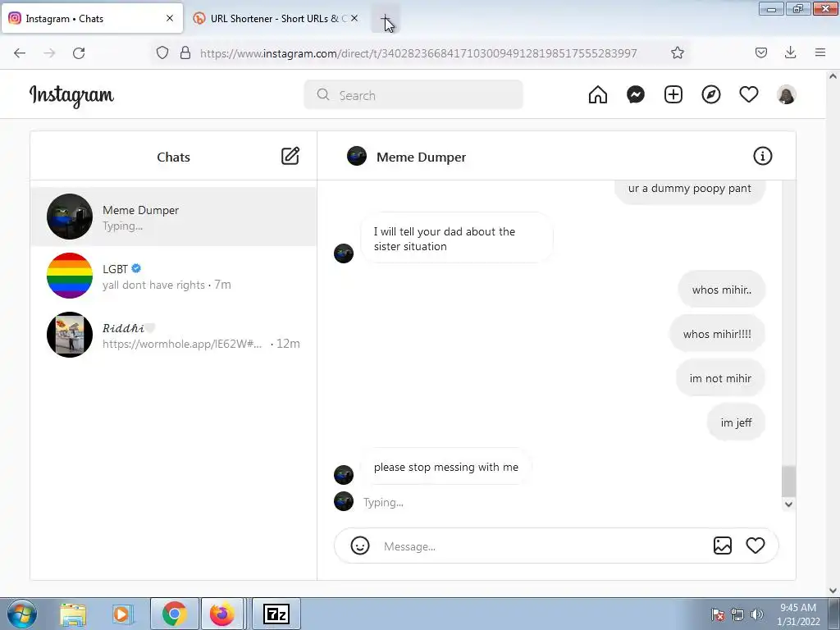Close the Instagram Chats tab
This screenshot has height=630, width=840.
click(x=170, y=18)
